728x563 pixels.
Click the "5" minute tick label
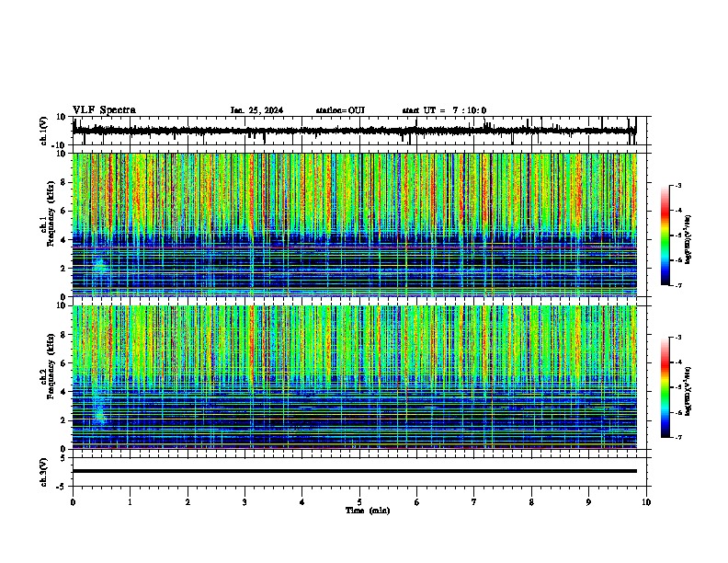(359, 502)
